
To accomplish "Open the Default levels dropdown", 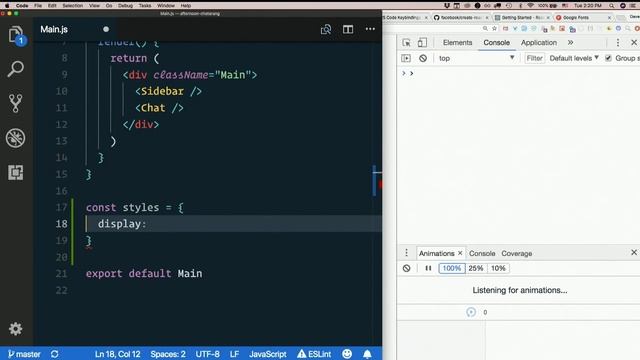I will 574,58.
